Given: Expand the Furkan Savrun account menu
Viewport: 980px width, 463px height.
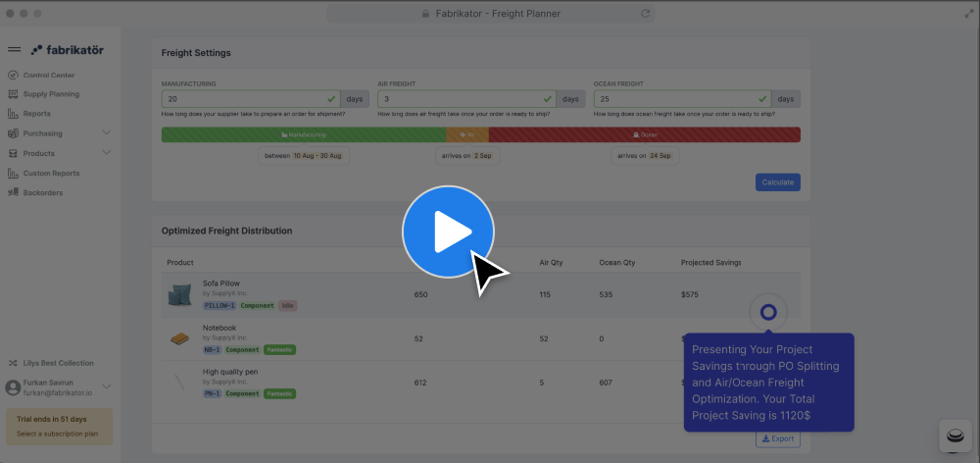Looking at the screenshot, I should click(x=106, y=386).
